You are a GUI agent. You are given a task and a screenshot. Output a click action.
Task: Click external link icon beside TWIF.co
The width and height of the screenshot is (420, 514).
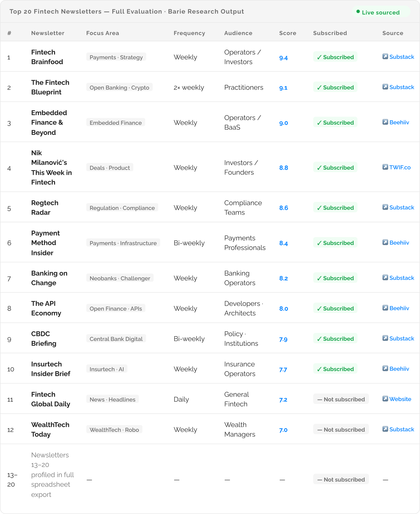385,167
